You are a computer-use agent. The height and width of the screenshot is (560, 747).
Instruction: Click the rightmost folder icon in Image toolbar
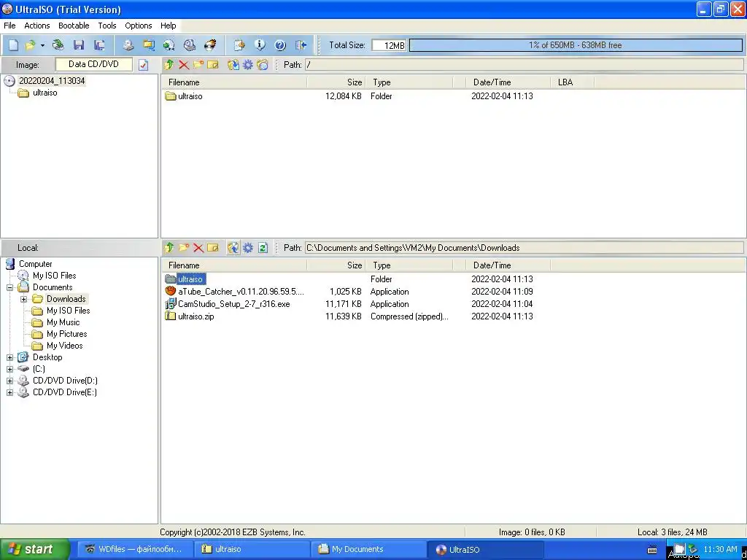(x=263, y=65)
